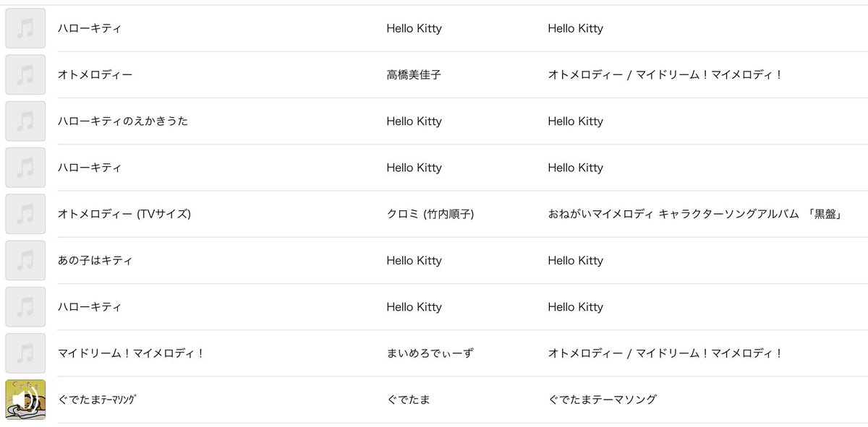The width and height of the screenshot is (868, 427).
Task: Select song マイドリーム！マイメロディ！
Action: pos(132,353)
